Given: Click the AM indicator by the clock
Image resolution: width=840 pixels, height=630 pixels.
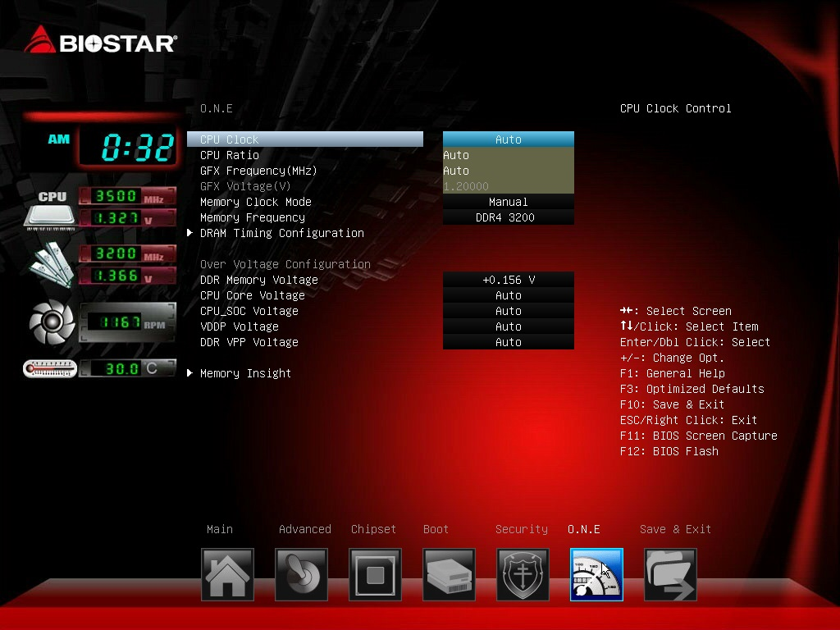Looking at the screenshot, I should coord(59,139).
